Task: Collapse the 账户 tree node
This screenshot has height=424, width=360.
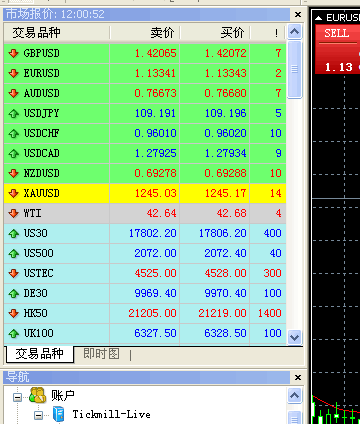Action: [x=17, y=397]
